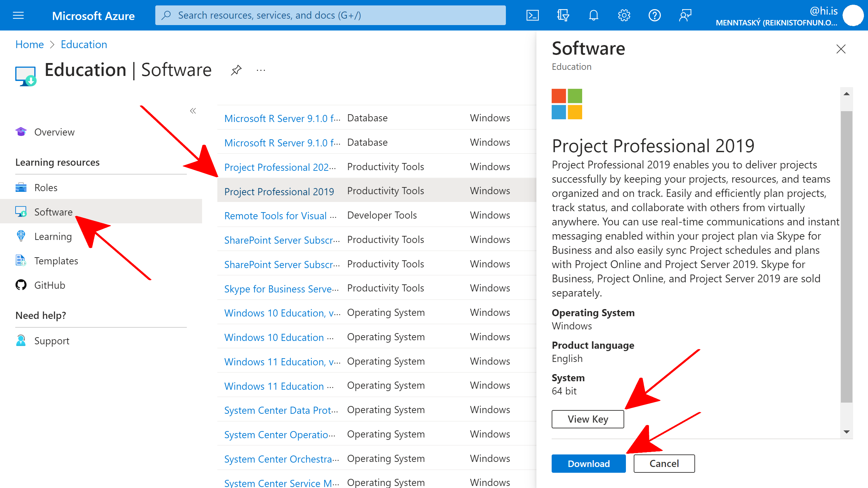The image size is (868, 488).
Task: Open Windows 10 Education, v... link
Action: pos(282,313)
